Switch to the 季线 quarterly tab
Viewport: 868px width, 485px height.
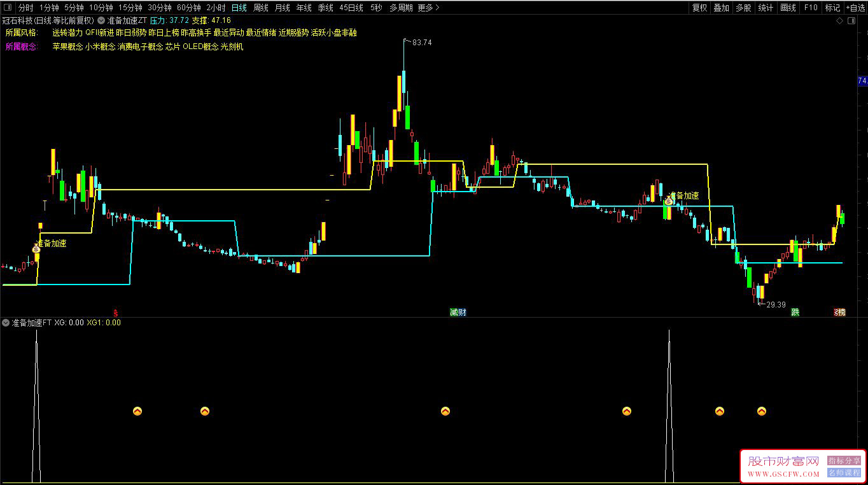coord(326,8)
